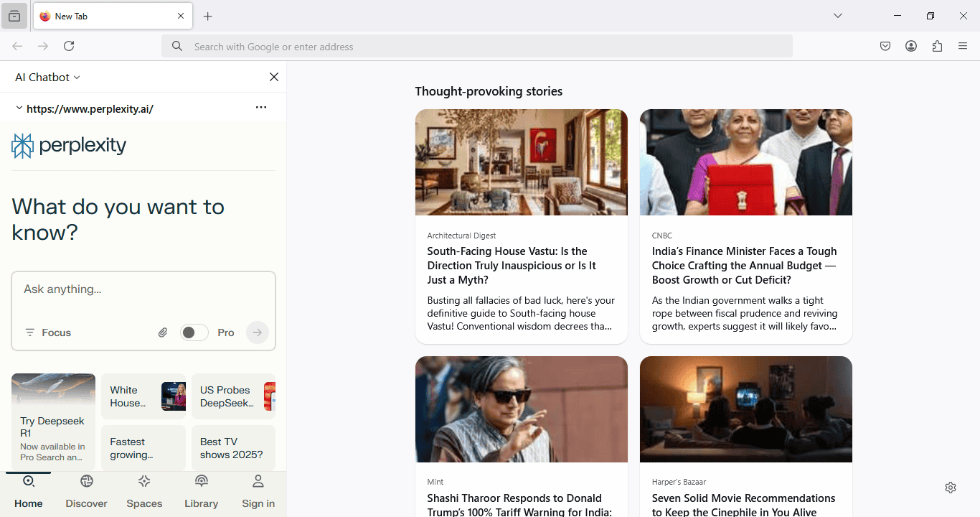Open the US Probes DeepSeek suggestion
This screenshot has width=980, height=517.
(233, 396)
